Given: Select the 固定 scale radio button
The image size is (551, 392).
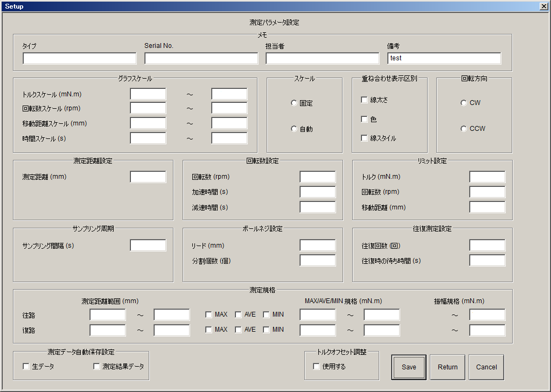Looking at the screenshot, I should (x=294, y=103).
